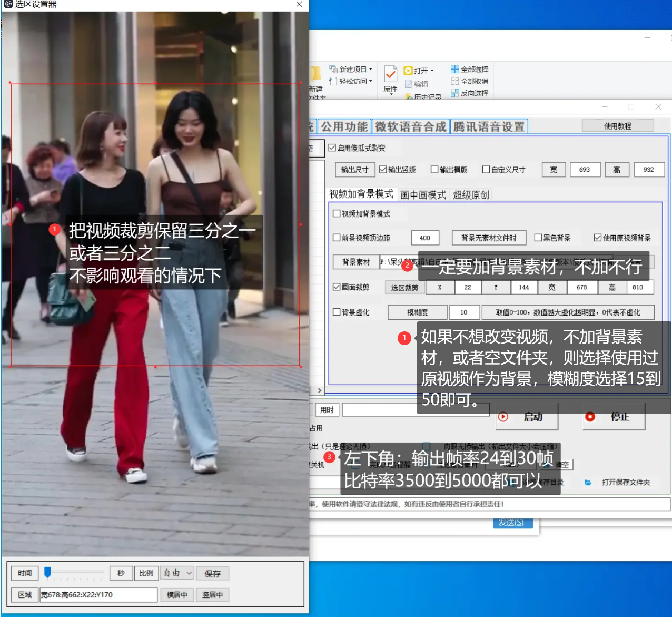
Task: Click 模糊度 button
Action: pyautogui.click(x=418, y=312)
